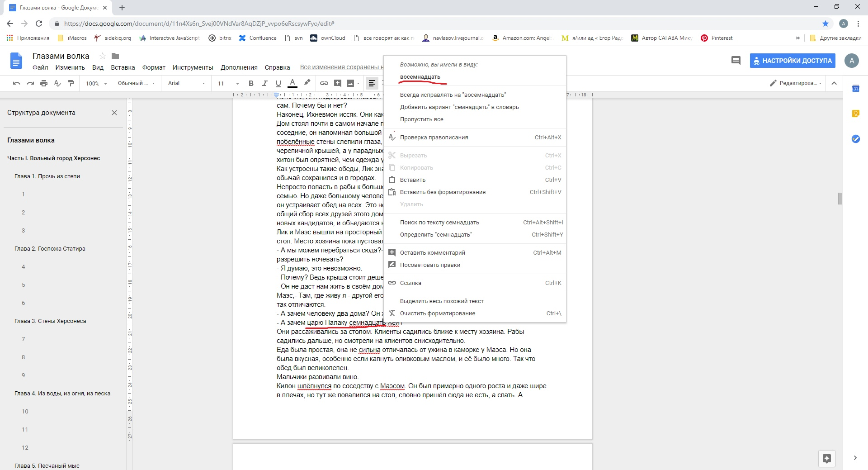Toggle Italic formatting
Screen dimensions: 868x470
pos(265,83)
